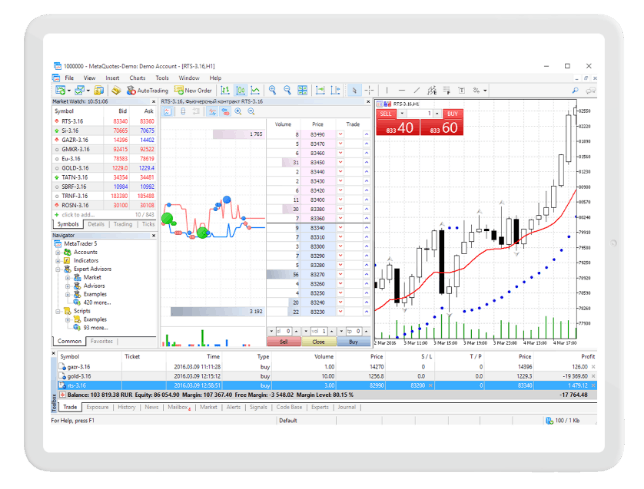This screenshot has width=644, height=489.
Task: Click the main toolbar zoom out icon
Action: 288,90
